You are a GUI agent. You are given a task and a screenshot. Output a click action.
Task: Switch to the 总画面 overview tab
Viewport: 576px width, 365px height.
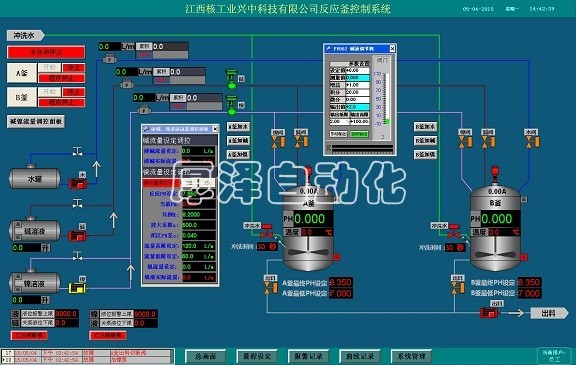(x=205, y=356)
